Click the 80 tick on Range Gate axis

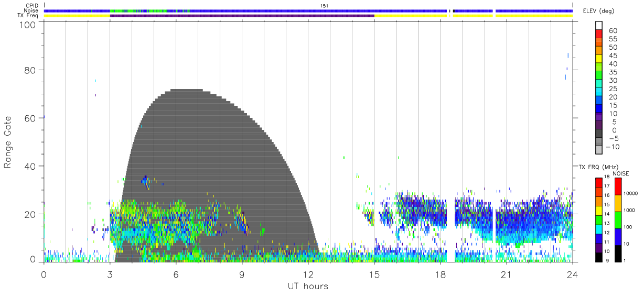click(31, 70)
